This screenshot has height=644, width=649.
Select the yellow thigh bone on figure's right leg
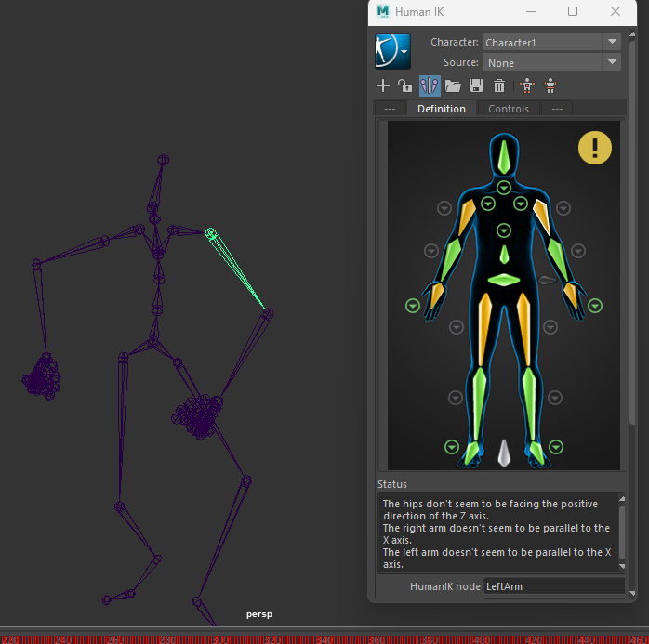[x=484, y=329]
